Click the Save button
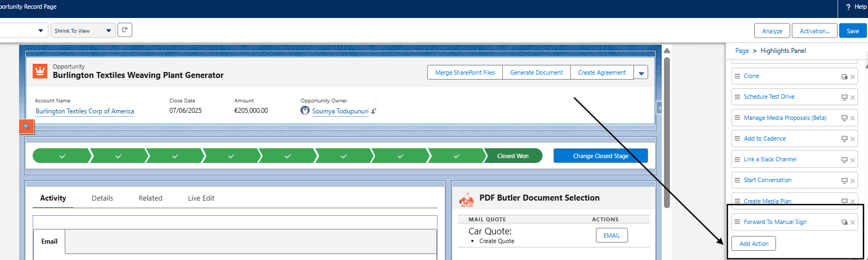The width and height of the screenshot is (868, 260). pyautogui.click(x=853, y=31)
